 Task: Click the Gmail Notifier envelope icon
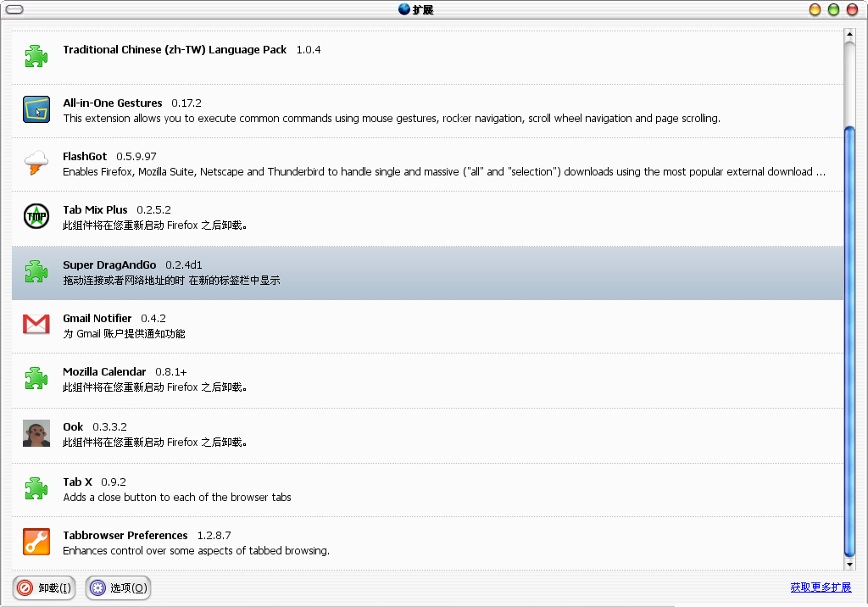pyautogui.click(x=36, y=325)
